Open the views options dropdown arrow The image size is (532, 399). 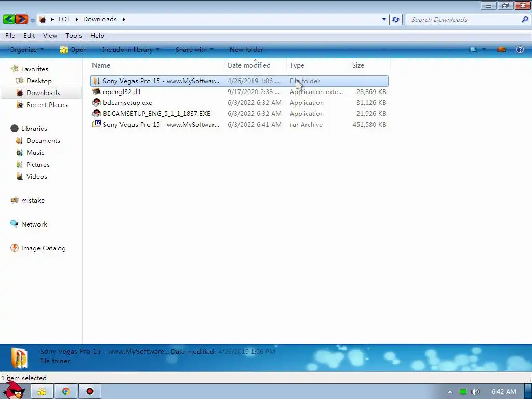(484, 49)
